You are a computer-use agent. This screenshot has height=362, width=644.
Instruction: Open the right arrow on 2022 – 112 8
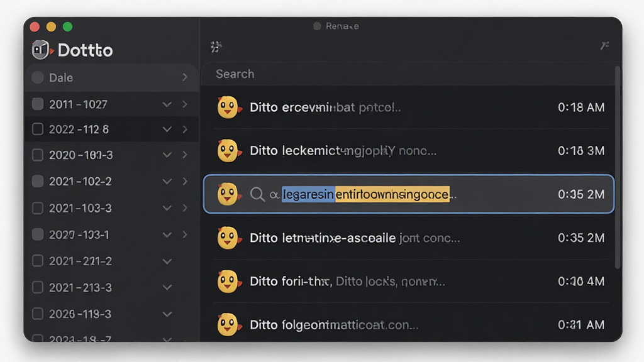(x=185, y=129)
